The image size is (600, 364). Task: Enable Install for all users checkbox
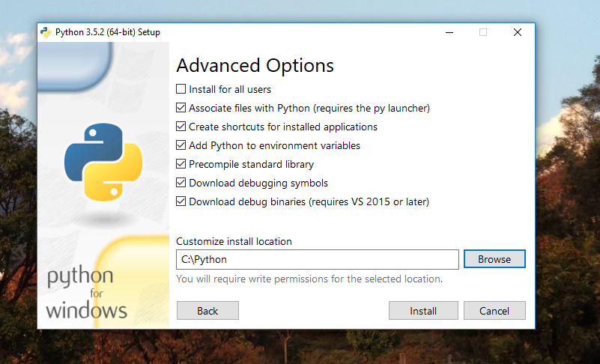pos(181,89)
